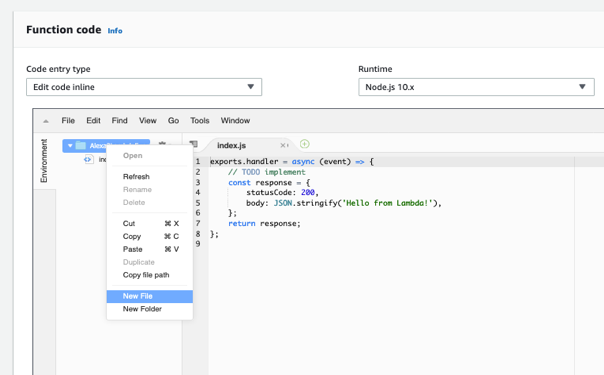This screenshot has width=604, height=375.
Task: Open the Runtime Node.js 10.x dropdown
Action: point(476,87)
